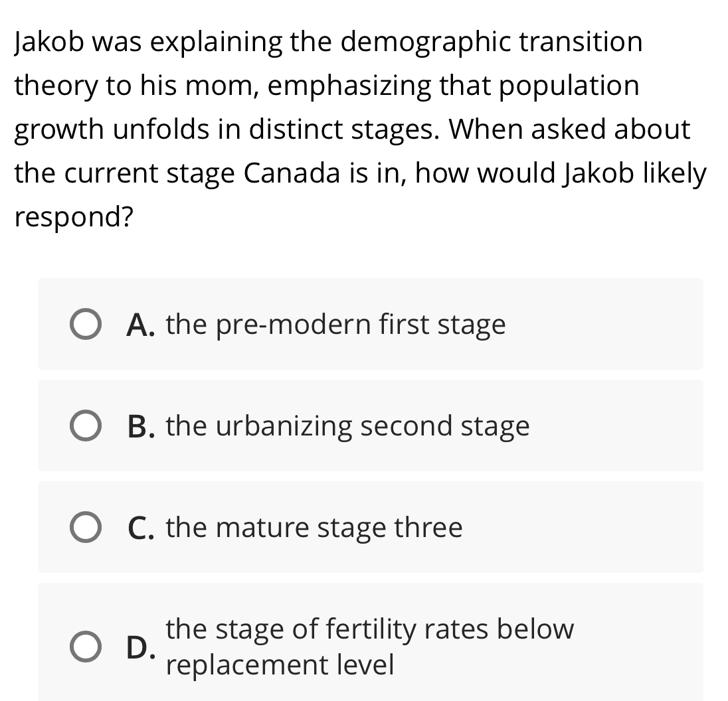Choose answer "the stage of fertility rates below"
The height and width of the screenshot is (701, 728).
370,629
